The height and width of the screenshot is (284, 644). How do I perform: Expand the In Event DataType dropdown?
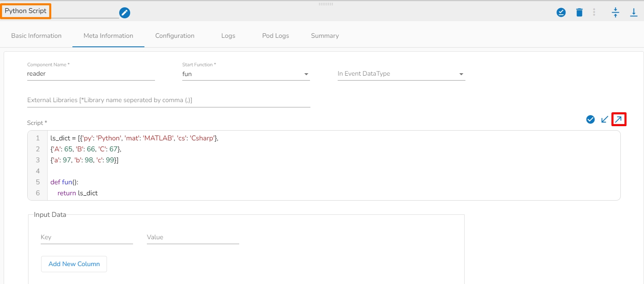tap(401, 74)
